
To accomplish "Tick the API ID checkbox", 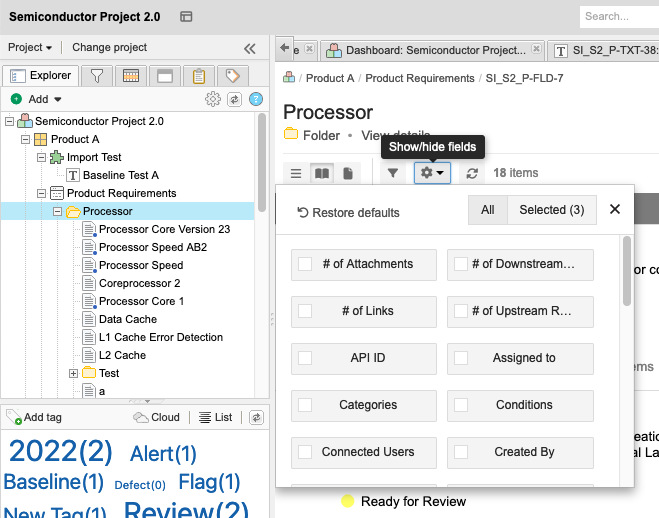I will point(305,358).
